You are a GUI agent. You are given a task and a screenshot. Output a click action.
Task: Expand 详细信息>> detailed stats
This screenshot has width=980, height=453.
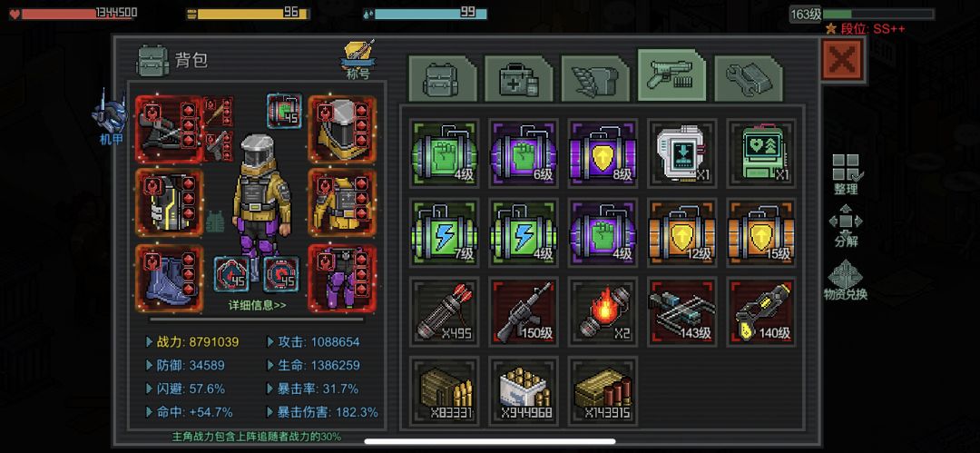258,305
